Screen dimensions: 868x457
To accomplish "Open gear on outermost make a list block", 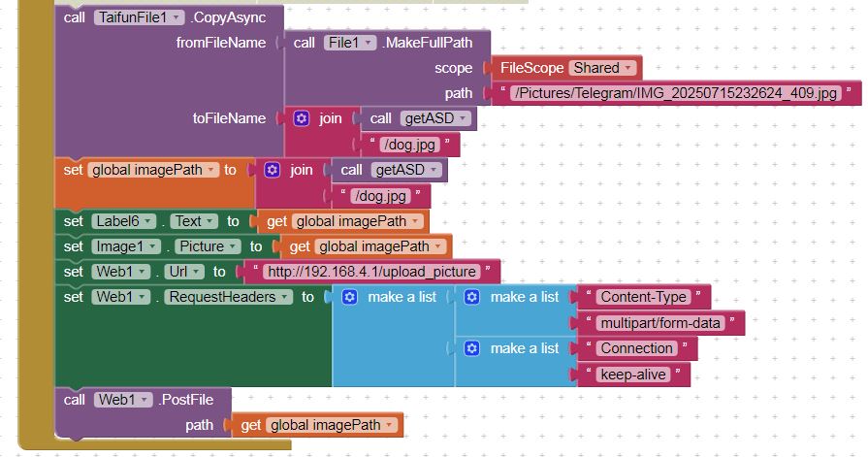I will click(x=350, y=297).
